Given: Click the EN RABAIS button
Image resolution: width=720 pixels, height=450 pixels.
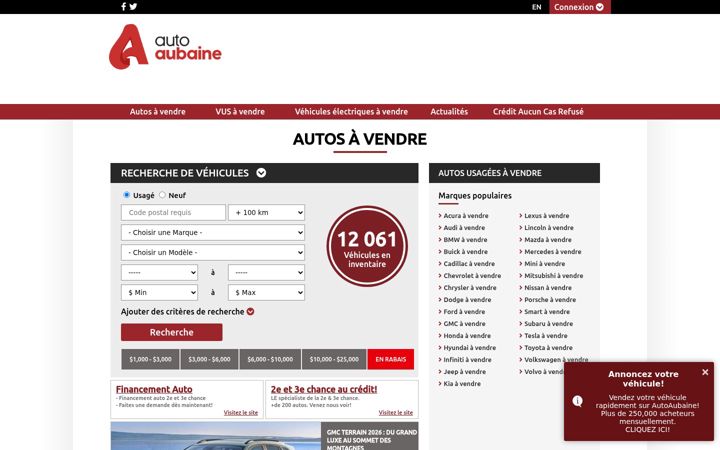Looking at the screenshot, I should coord(391,359).
